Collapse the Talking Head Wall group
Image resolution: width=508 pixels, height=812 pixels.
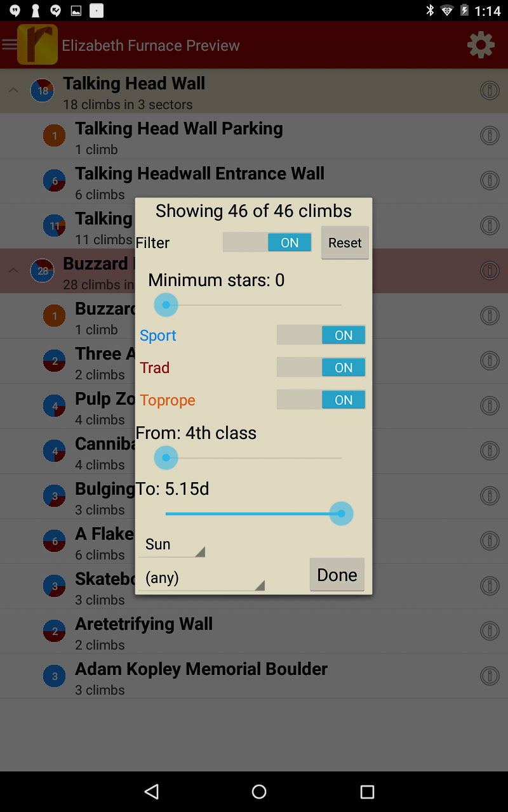pyautogui.click(x=13, y=91)
